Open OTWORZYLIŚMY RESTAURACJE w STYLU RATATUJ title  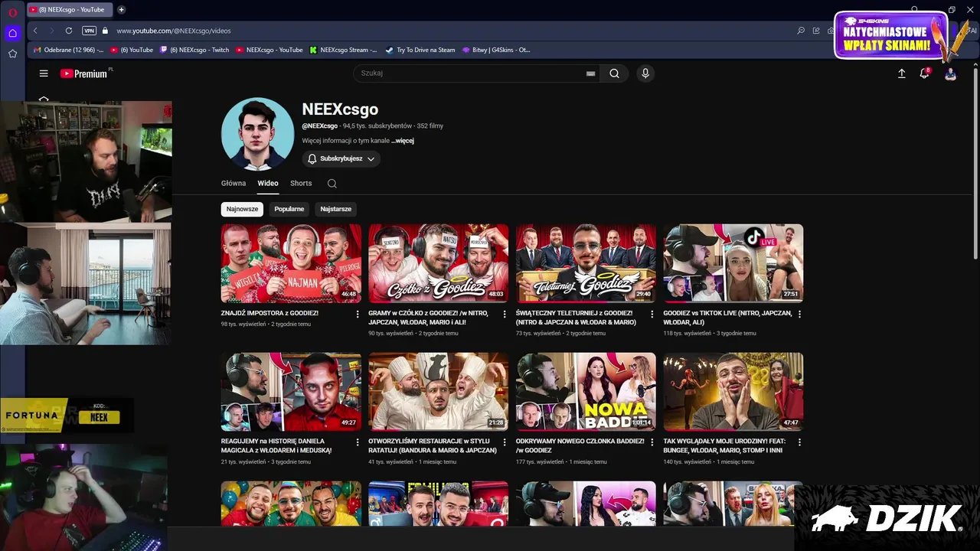[x=433, y=446]
